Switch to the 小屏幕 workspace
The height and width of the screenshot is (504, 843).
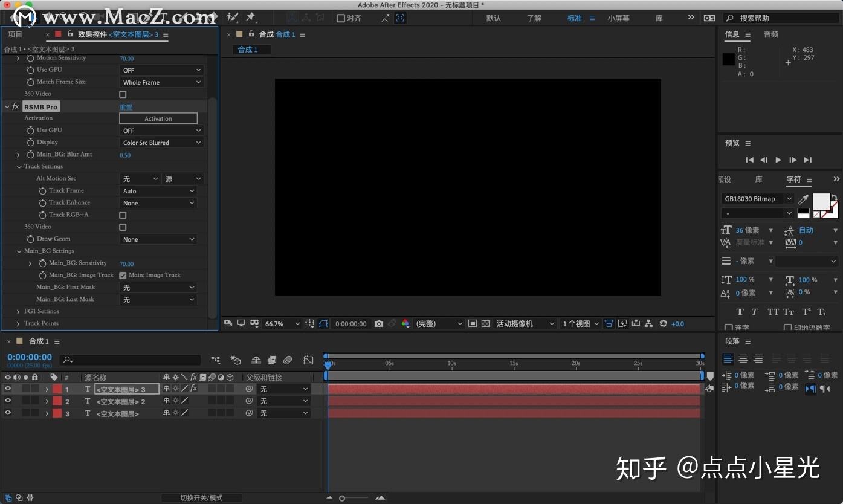[x=618, y=18]
